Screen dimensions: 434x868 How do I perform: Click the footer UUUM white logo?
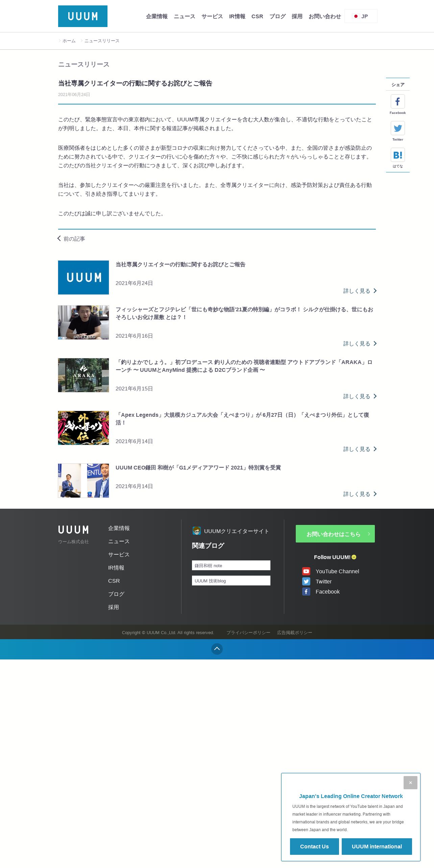point(73,530)
